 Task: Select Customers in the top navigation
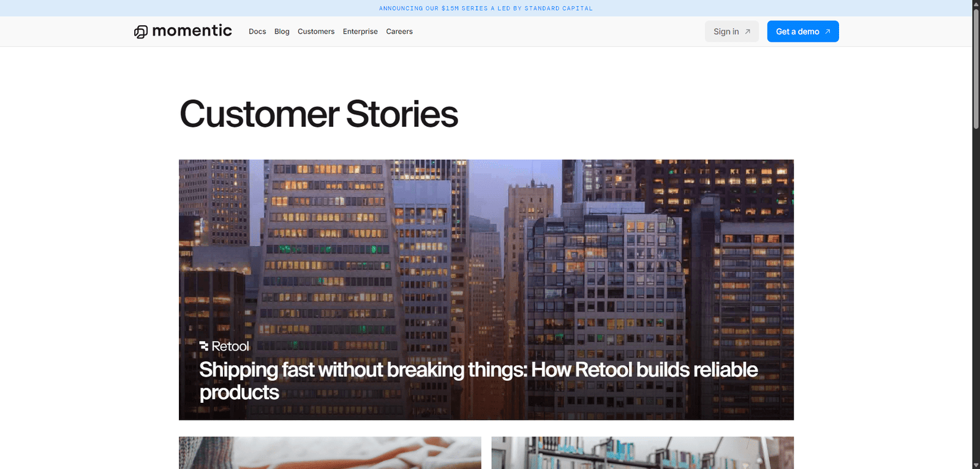pyautogui.click(x=316, y=32)
